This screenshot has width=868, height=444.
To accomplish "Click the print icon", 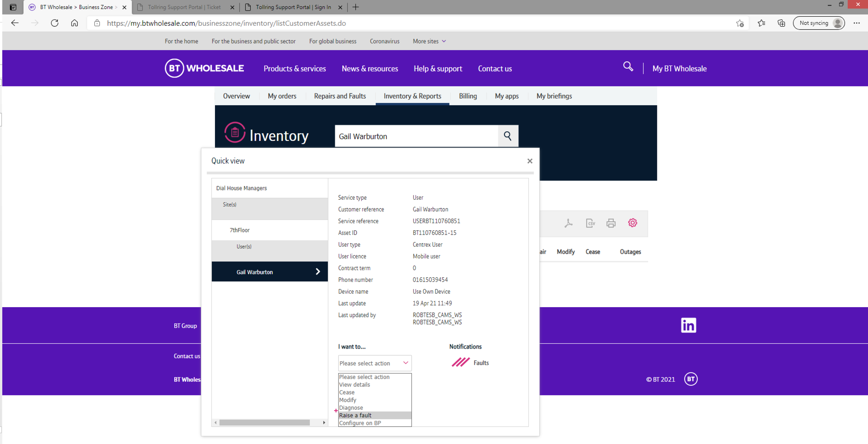I will pos(611,223).
